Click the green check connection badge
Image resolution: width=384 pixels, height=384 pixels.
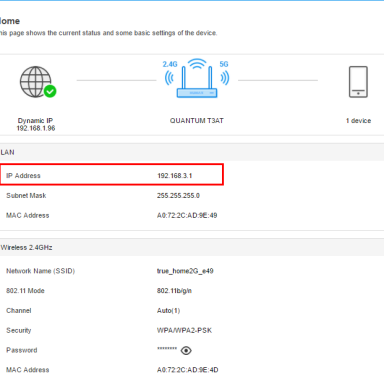point(50,91)
